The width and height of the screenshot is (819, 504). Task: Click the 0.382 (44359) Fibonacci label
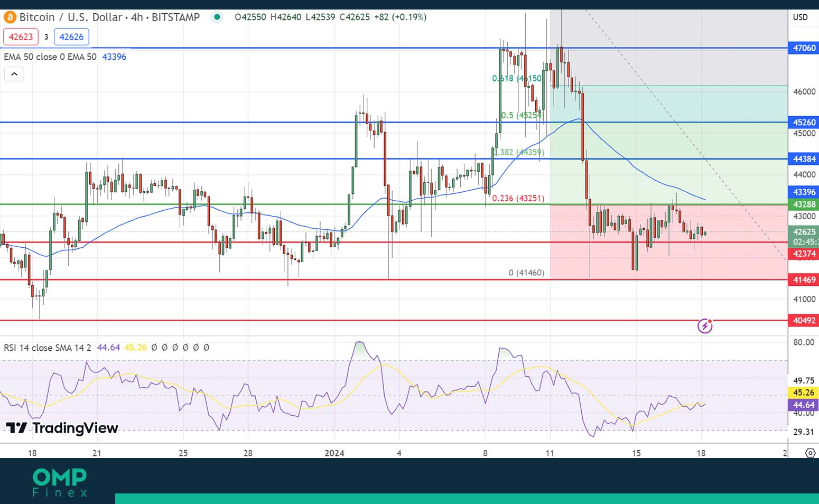(x=519, y=152)
